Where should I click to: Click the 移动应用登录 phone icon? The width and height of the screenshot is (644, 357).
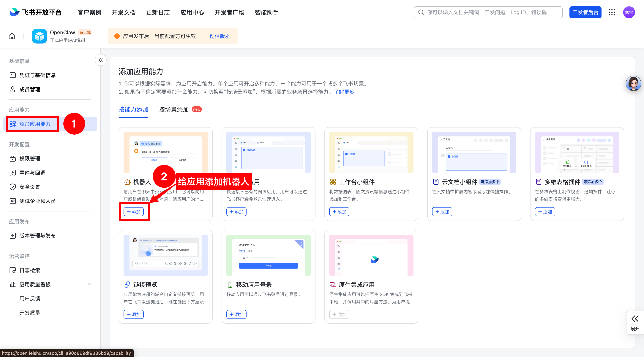[230, 285]
